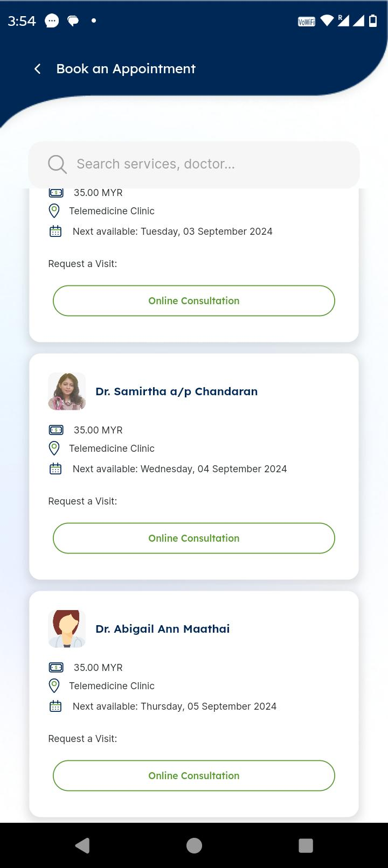Open Android recent apps square button
The width and height of the screenshot is (388, 868).
(x=306, y=845)
